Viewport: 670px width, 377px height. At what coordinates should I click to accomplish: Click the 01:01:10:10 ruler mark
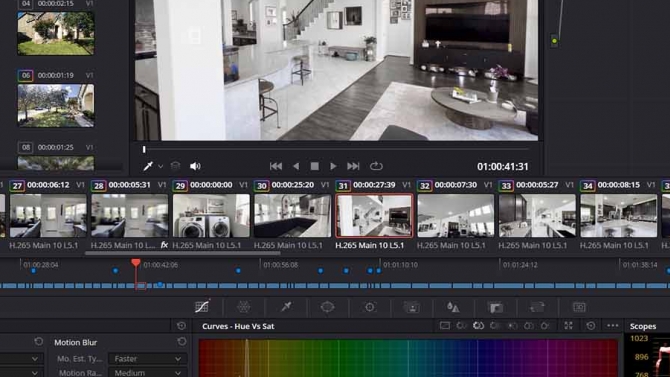[400, 265]
